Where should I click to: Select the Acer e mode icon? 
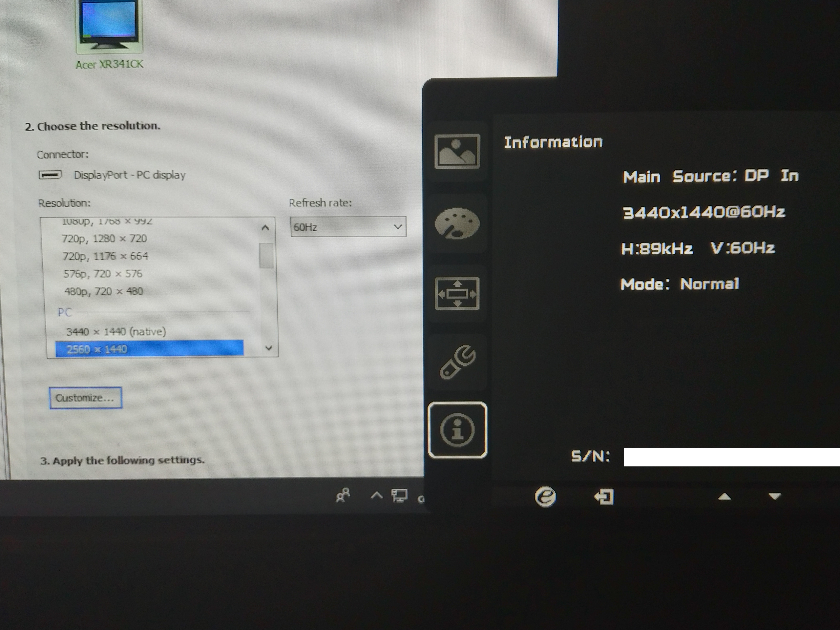(x=545, y=496)
